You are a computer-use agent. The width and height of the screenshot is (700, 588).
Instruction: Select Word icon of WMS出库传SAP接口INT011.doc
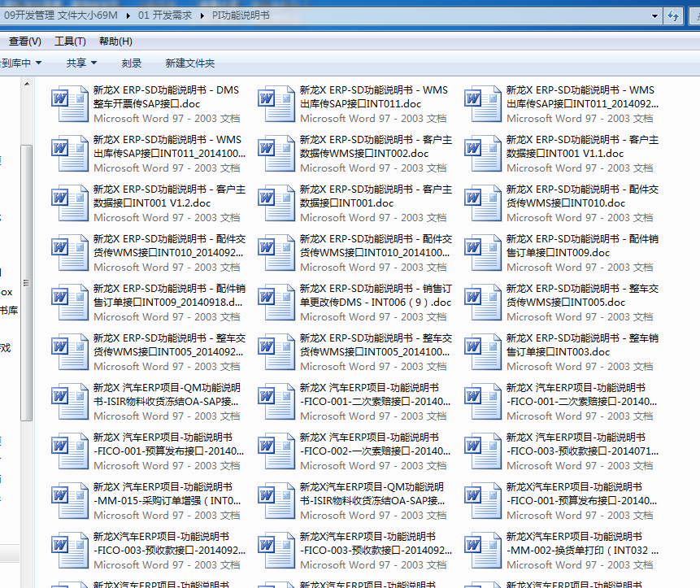276,103
